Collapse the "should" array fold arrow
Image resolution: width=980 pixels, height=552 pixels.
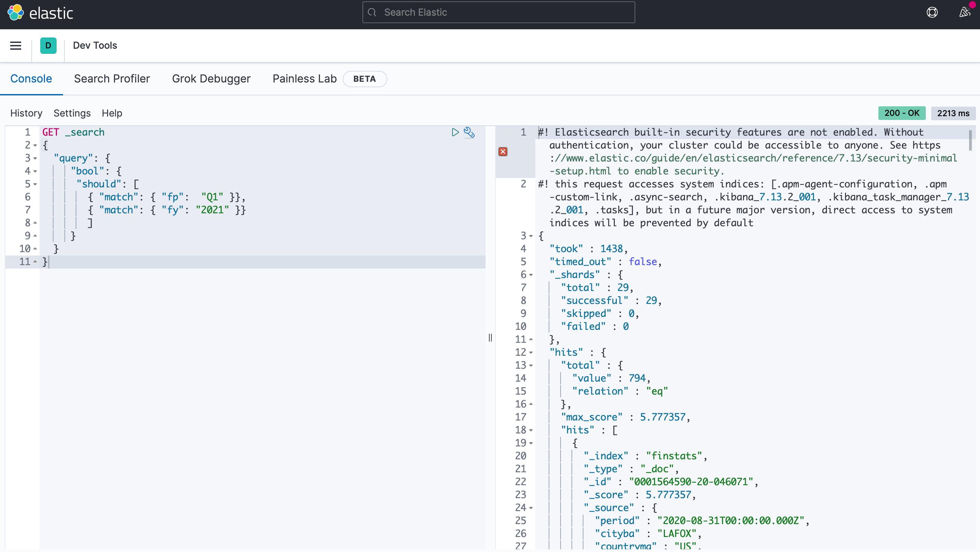[35, 184]
